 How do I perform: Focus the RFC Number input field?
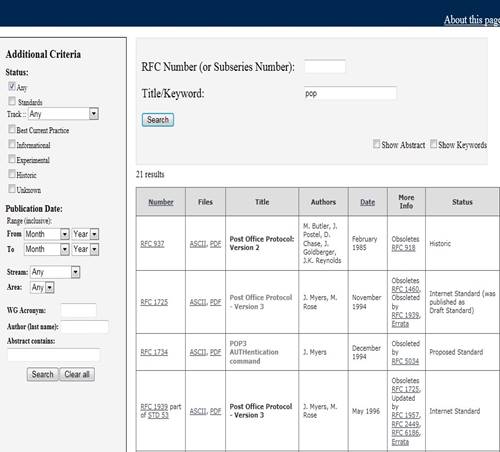click(x=325, y=66)
